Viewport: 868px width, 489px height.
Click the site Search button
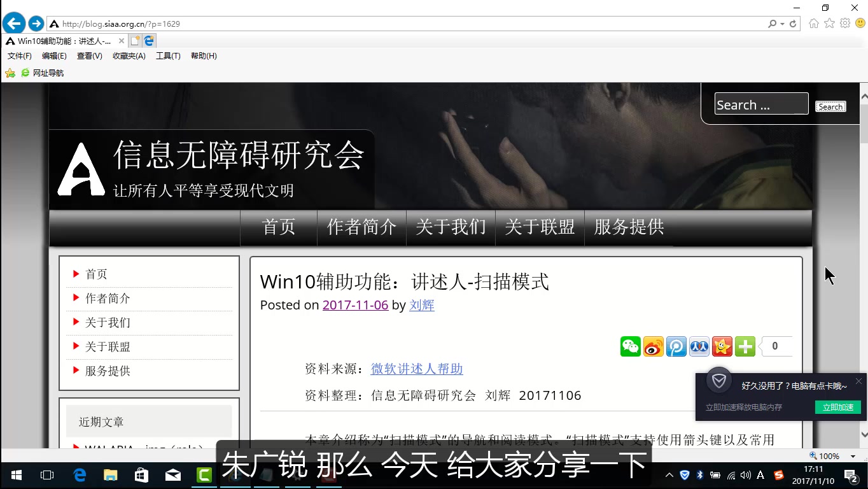click(830, 106)
